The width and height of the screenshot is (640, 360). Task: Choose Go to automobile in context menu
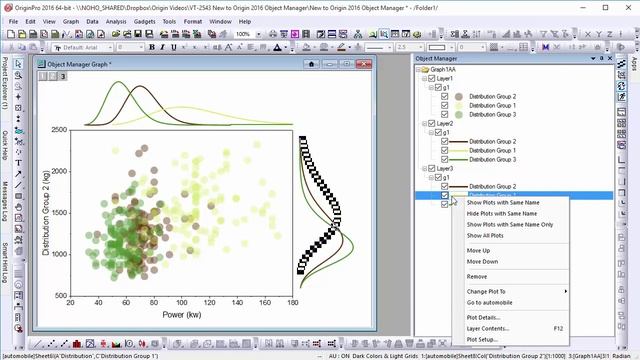click(489, 302)
